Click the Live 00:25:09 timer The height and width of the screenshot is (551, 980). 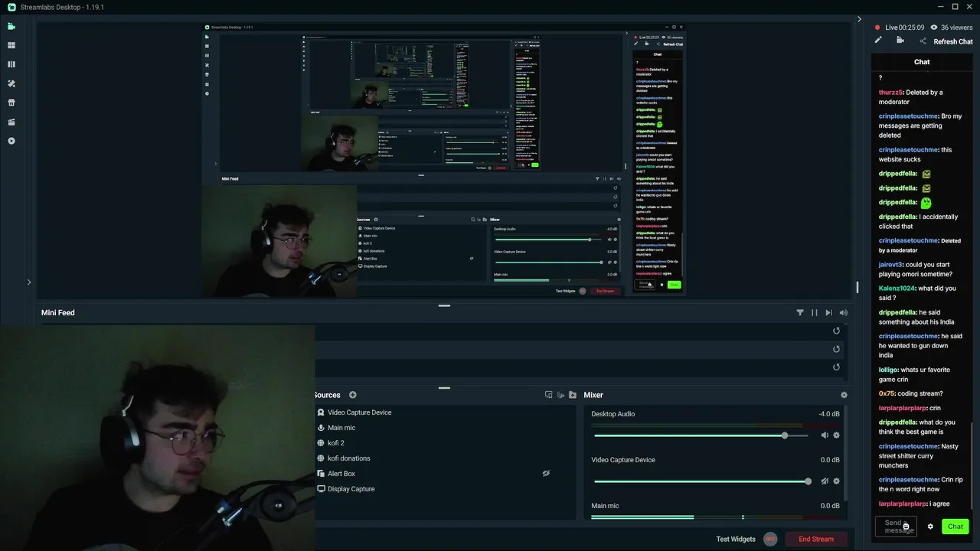(x=904, y=28)
